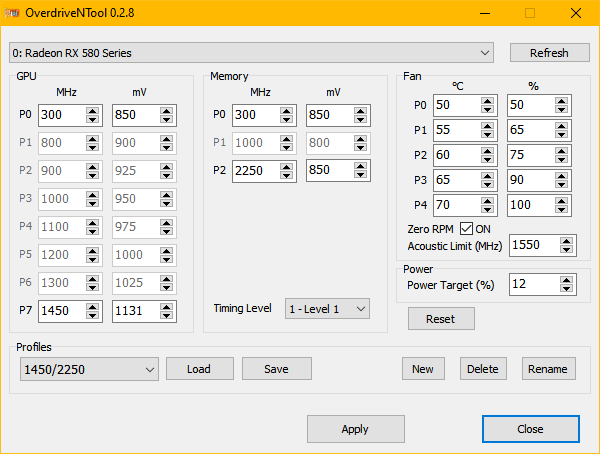The height and width of the screenshot is (454, 600).
Task: Decrease GPU P0 mV with down arrow
Action: tap(166, 119)
